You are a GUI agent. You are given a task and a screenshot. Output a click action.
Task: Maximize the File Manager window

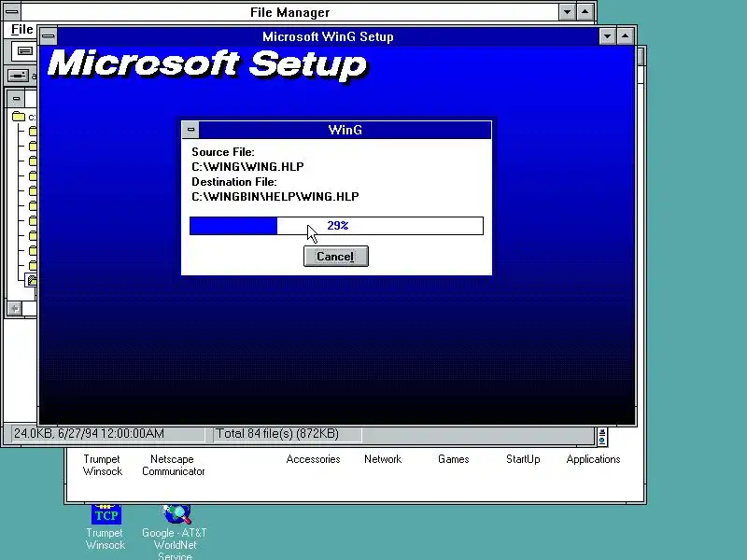[585, 11]
